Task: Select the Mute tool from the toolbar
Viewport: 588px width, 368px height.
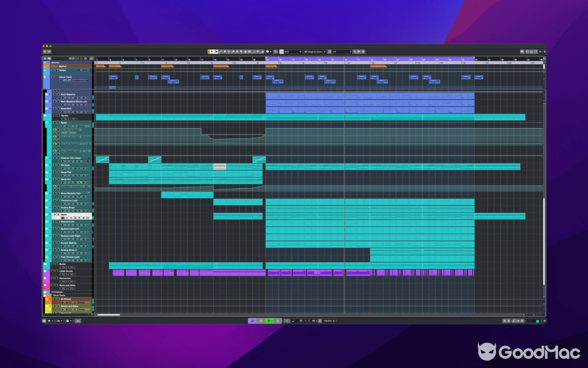Action: (237, 52)
